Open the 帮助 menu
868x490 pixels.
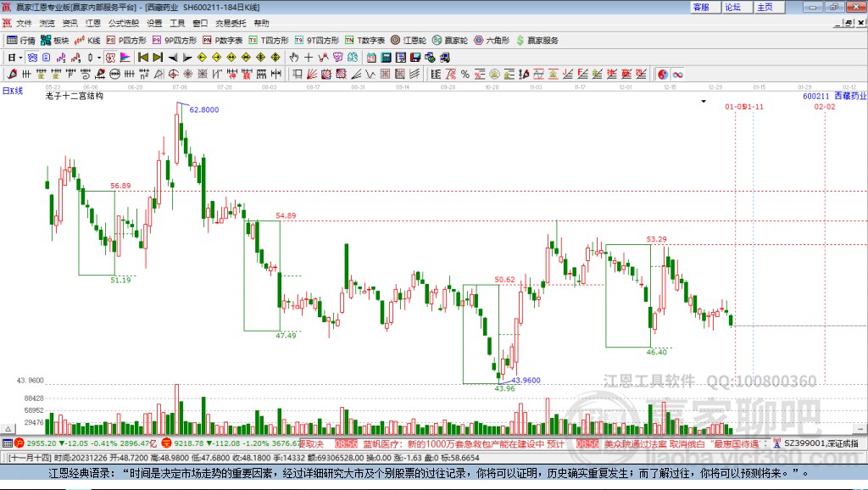pyautogui.click(x=261, y=23)
